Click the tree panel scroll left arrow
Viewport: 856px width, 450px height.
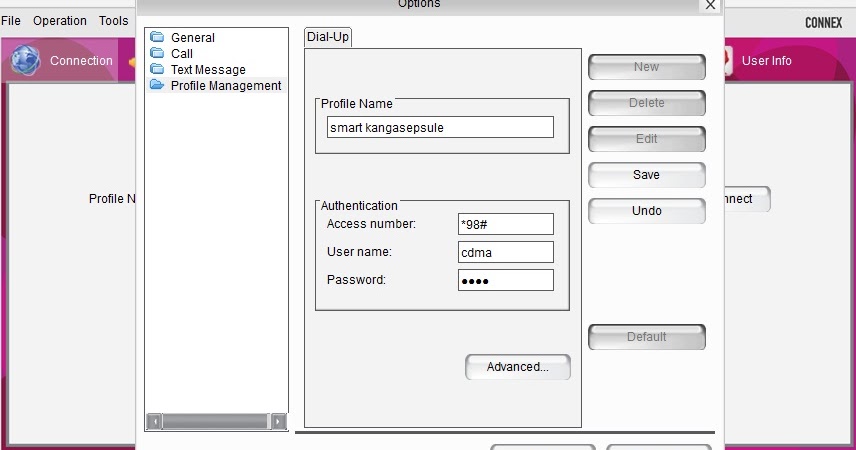(x=154, y=422)
